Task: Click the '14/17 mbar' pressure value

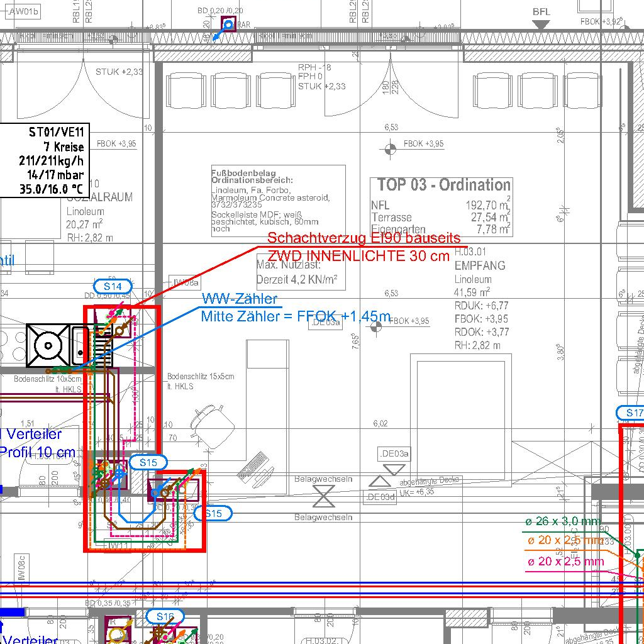Action: [55, 175]
